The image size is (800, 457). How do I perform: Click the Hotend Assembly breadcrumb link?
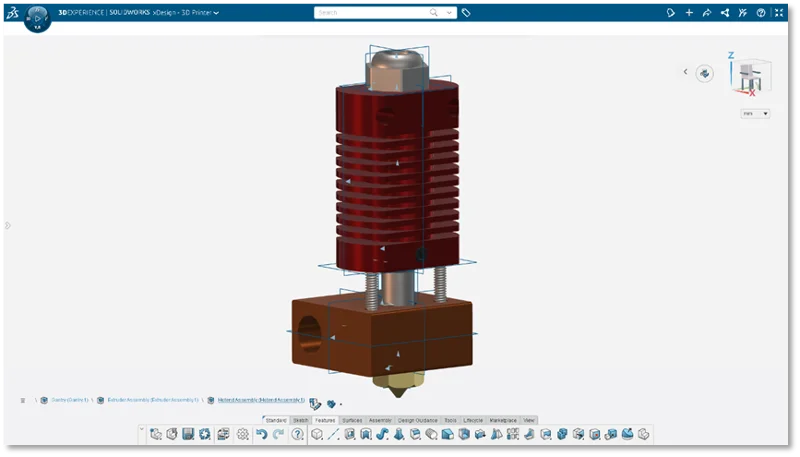tap(261, 400)
